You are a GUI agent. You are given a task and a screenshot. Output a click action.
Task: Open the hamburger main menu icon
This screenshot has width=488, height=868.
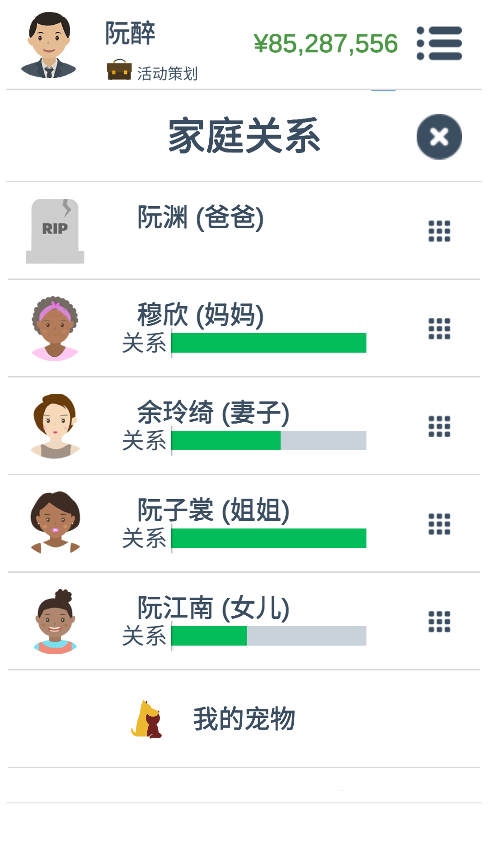[439, 43]
